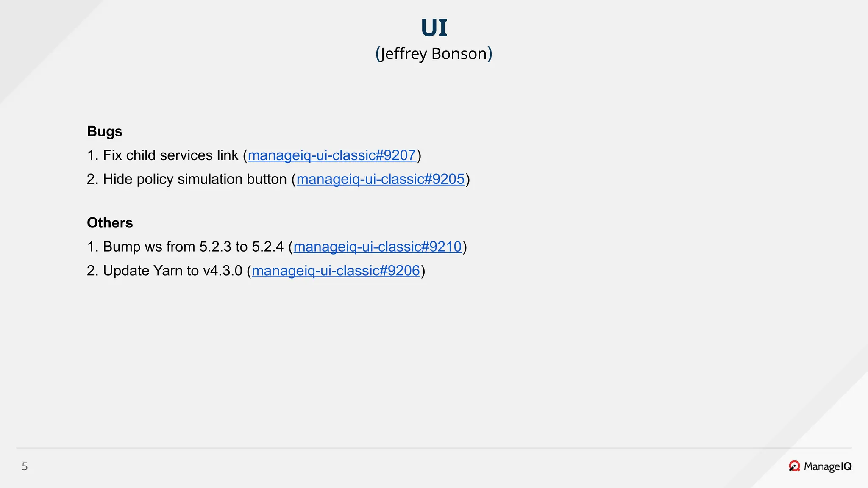Click the ManageIQ wordmark text

click(x=827, y=466)
